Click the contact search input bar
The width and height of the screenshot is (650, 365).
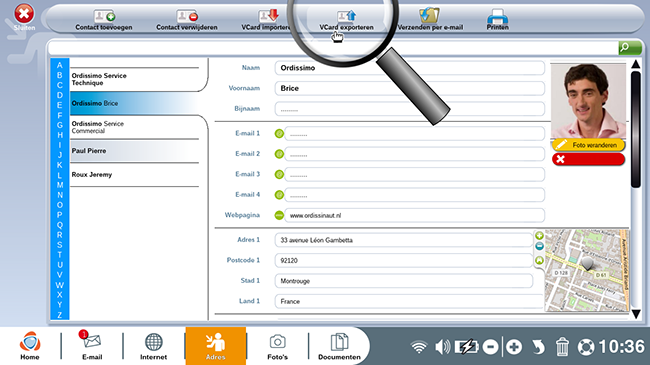(333, 48)
